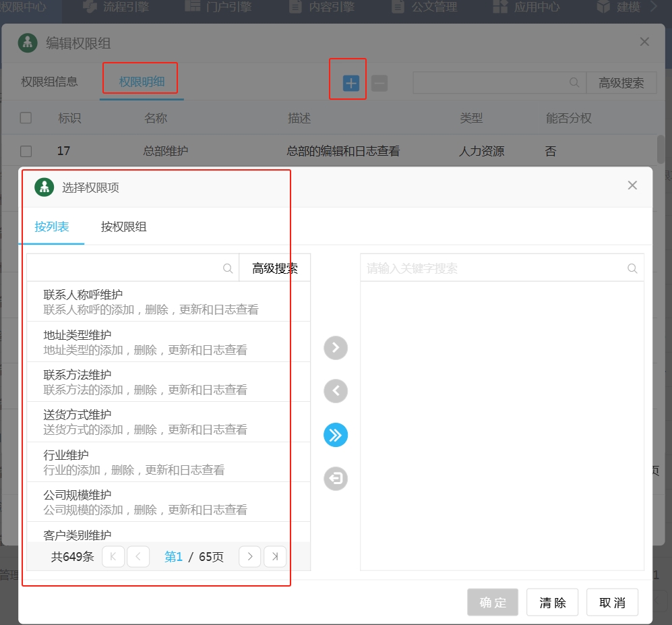Cancel with the 取消 button
This screenshot has width=672, height=625.
(x=612, y=603)
